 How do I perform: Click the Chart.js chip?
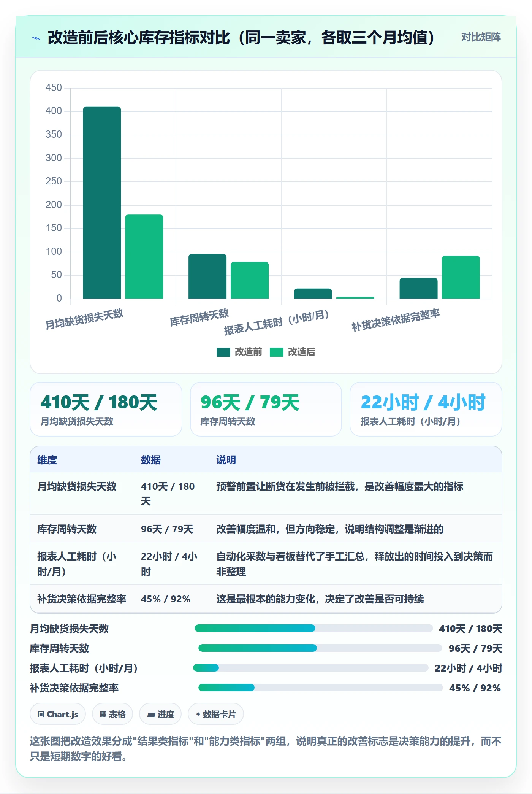(58, 714)
